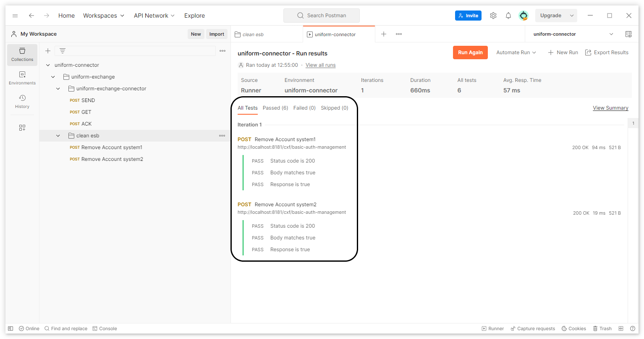The height and width of the screenshot is (339, 644).
Task: Select the Remove Account system2 request
Action: pos(112,159)
